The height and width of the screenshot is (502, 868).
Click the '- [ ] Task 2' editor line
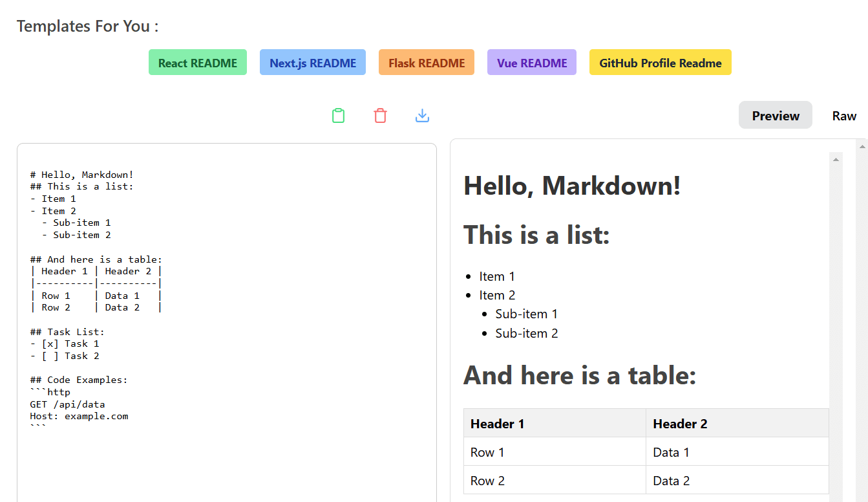(65, 356)
